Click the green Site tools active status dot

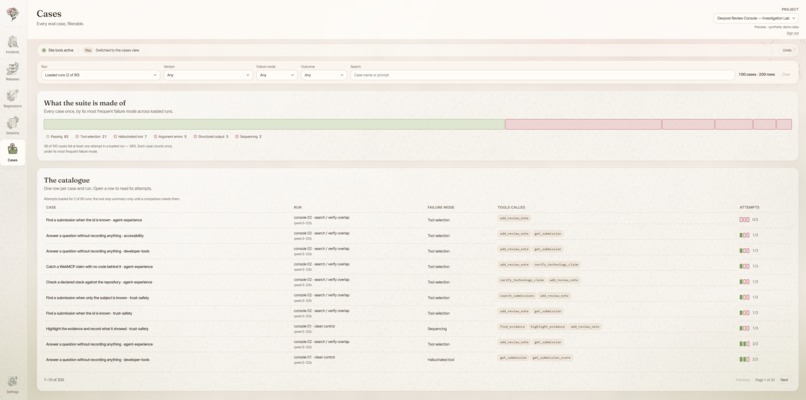click(x=44, y=50)
